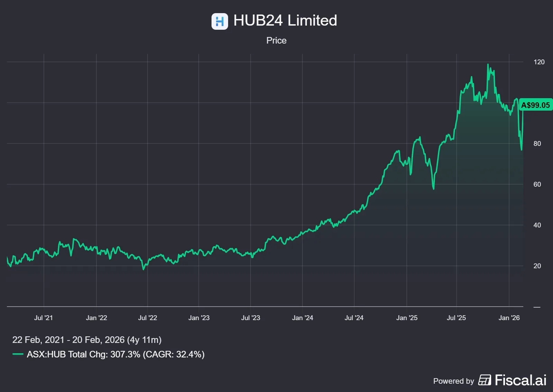The image size is (553, 392).
Task: Select the Jan '26 x-axis label
Action: tap(509, 318)
